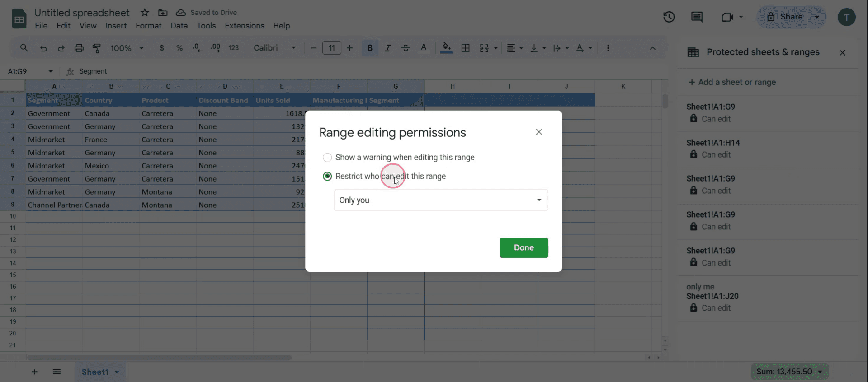This screenshot has width=868, height=382.
Task: Show the all sheets list
Action: click(57, 372)
